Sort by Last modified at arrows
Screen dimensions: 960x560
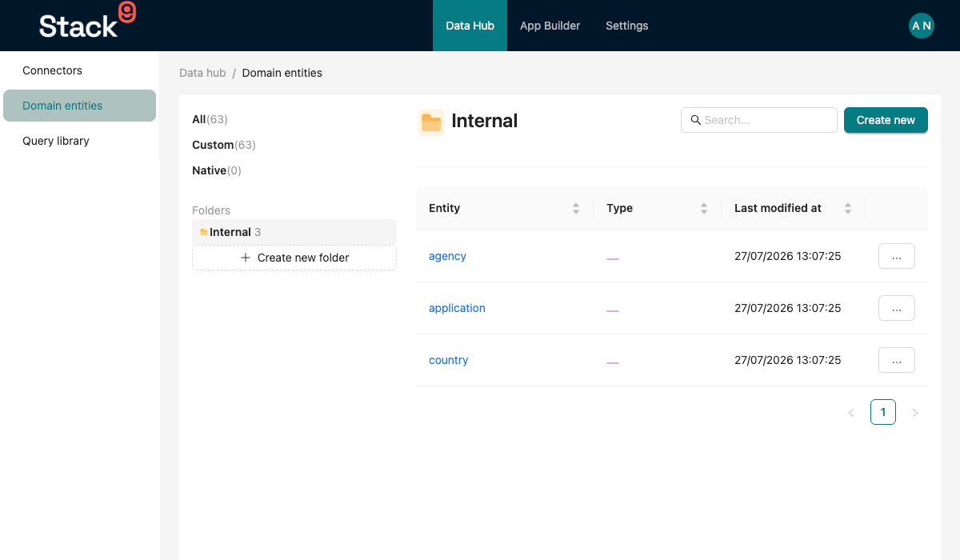848,208
